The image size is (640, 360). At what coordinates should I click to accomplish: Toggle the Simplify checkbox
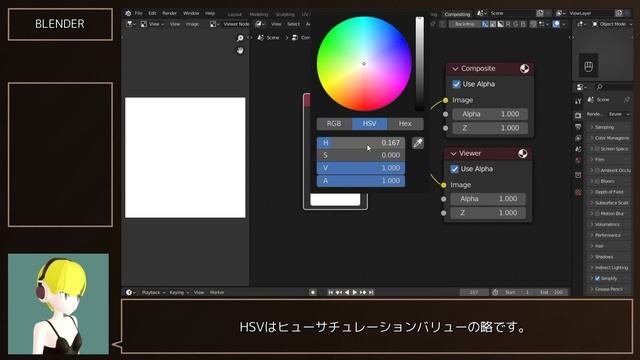pyautogui.click(x=597, y=278)
